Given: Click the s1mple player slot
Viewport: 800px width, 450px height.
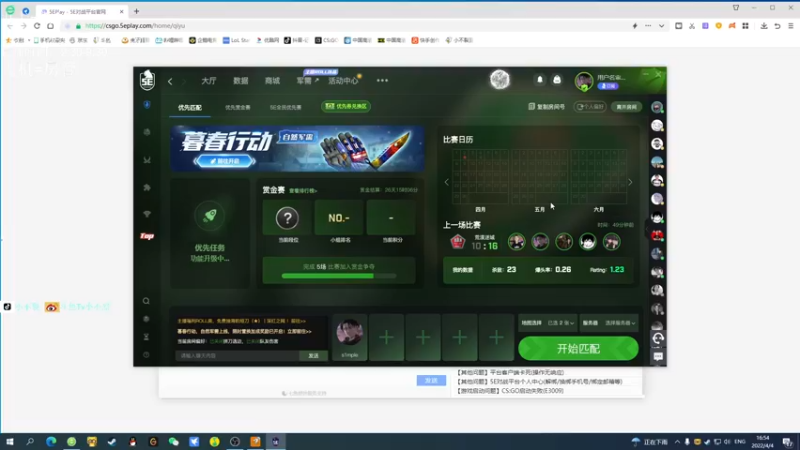Looking at the screenshot, I should tap(349, 337).
